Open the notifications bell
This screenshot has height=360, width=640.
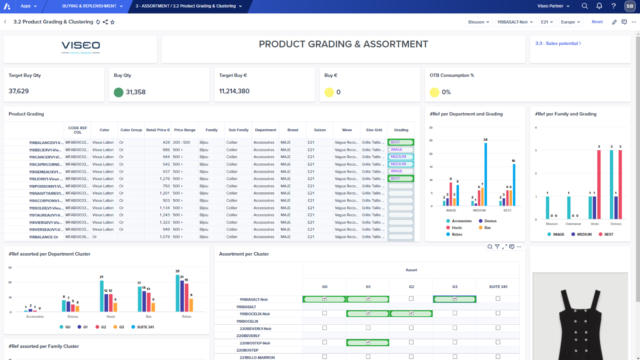click(x=599, y=6)
